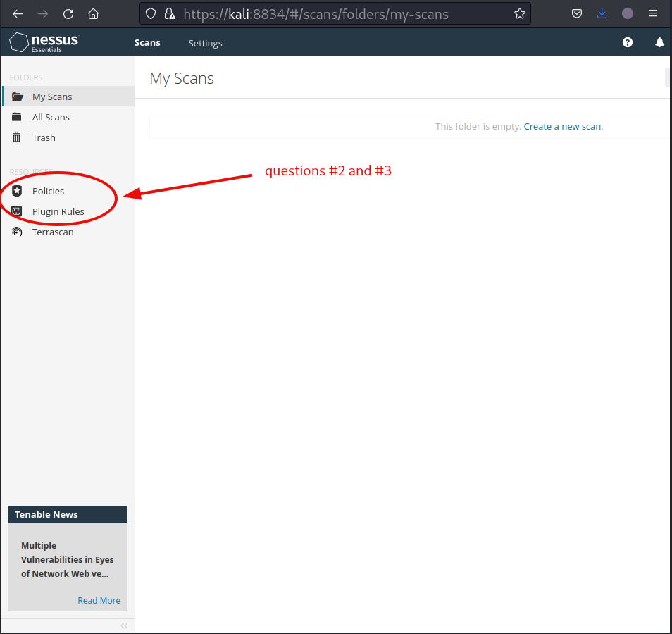Image resolution: width=672 pixels, height=634 pixels.
Task: Open Read More in Tenable News
Action: (x=99, y=600)
